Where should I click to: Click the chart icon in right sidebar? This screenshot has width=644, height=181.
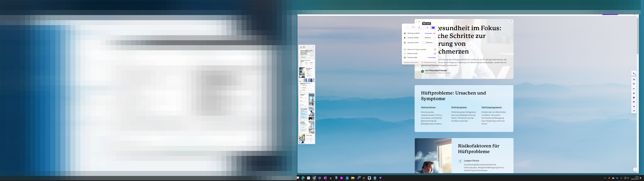[x=634, y=106]
